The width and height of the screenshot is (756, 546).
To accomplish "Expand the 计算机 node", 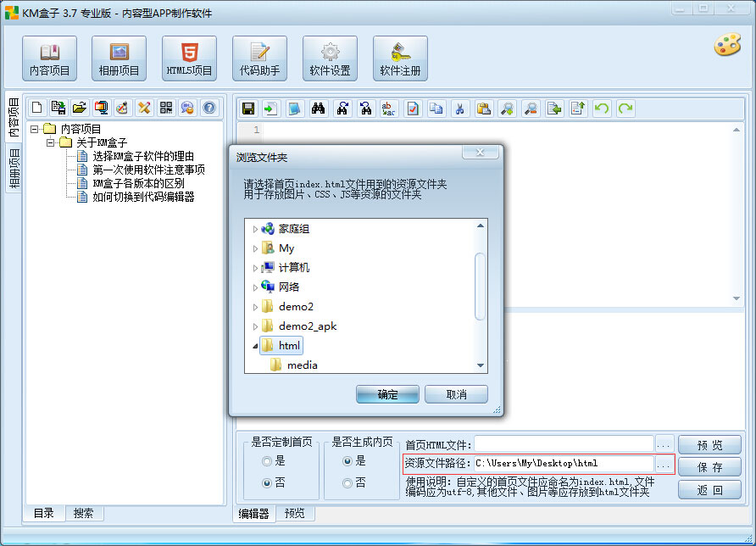I will pyautogui.click(x=255, y=268).
